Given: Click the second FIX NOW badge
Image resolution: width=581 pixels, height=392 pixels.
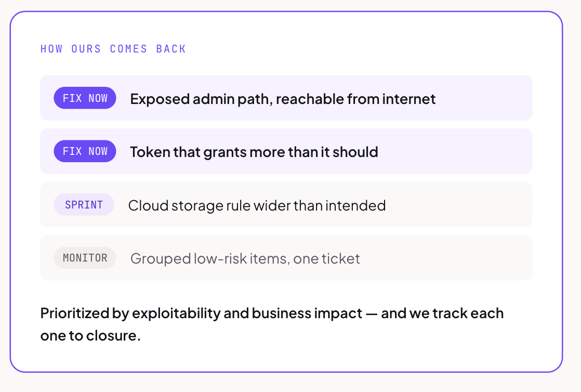Looking at the screenshot, I should click(85, 151).
